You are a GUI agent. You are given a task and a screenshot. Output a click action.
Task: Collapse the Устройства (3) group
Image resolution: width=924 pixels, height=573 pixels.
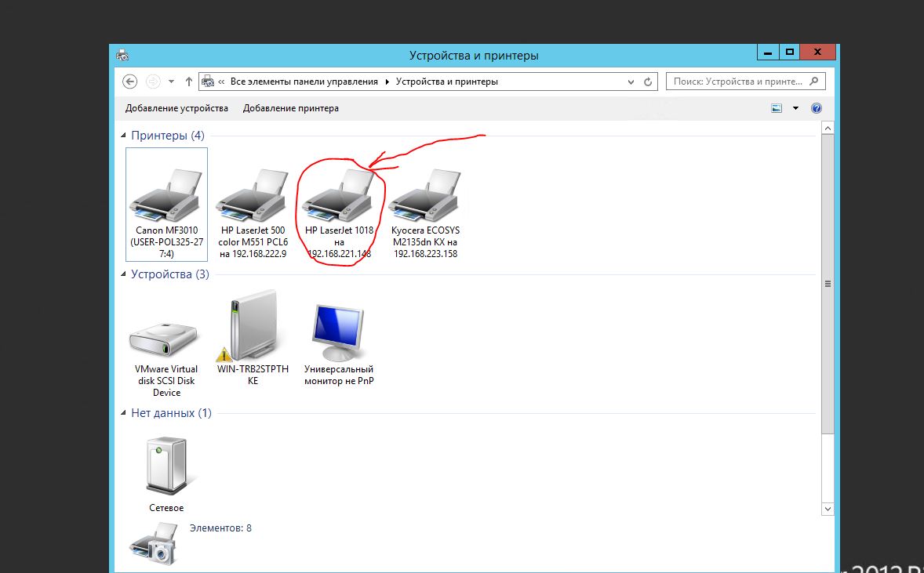click(124, 274)
